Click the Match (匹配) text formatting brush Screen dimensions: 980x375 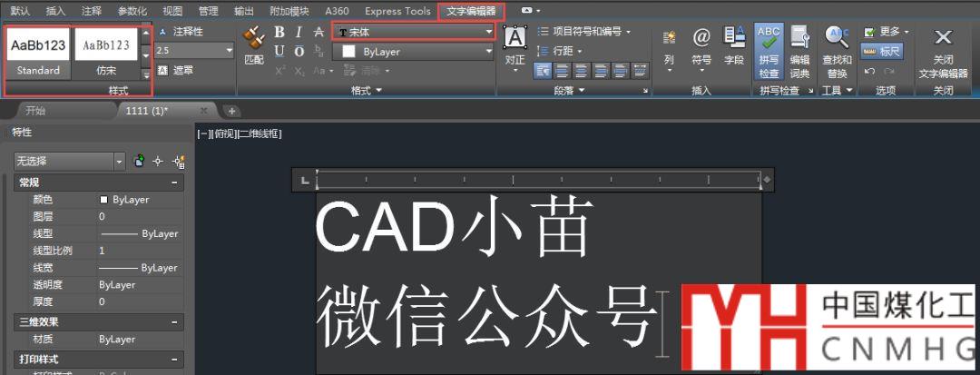pyautogui.click(x=253, y=45)
